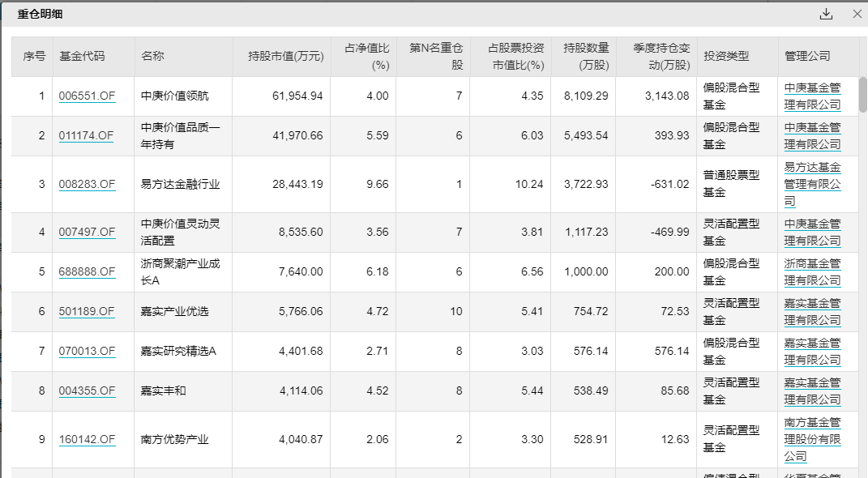Select fund name 嘉实产业优选

[x=174, y=311]
